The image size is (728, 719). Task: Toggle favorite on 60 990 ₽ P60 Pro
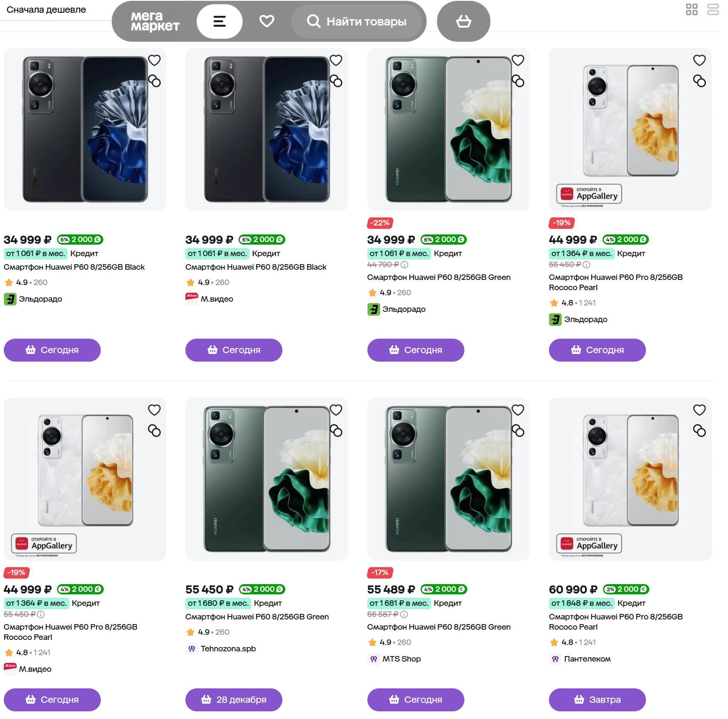pyautogui.click(x=699, y=410)
